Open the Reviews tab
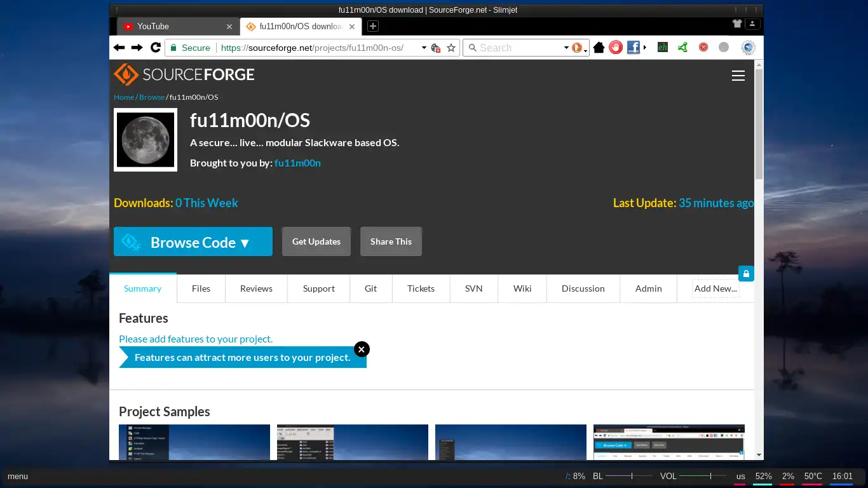Image resolution: width=868 pixels, height=488 pixels. pyautogui.click(x=256, y=288)
